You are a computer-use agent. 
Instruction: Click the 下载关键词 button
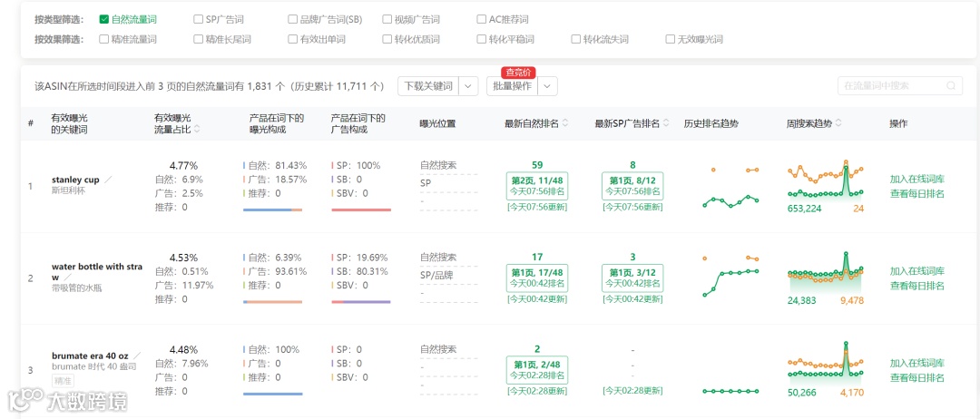(428, 86)
